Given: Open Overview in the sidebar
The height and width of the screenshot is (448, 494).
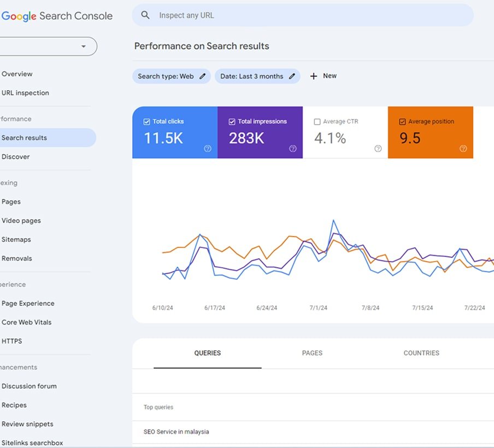Looking at the screenshot, I should [x=17, y=74].
